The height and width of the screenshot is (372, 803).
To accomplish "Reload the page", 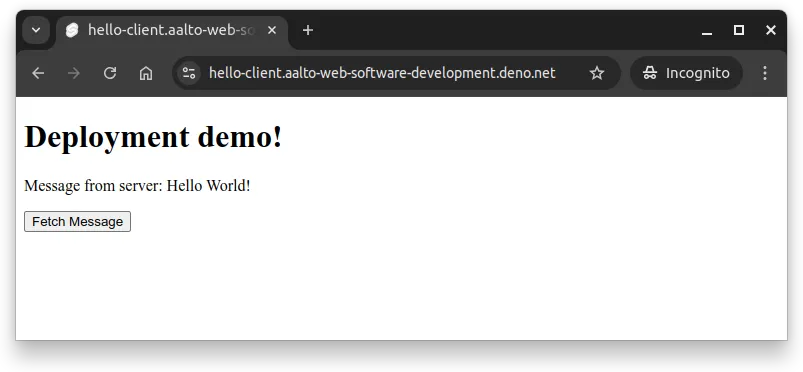I will [110, 73].
